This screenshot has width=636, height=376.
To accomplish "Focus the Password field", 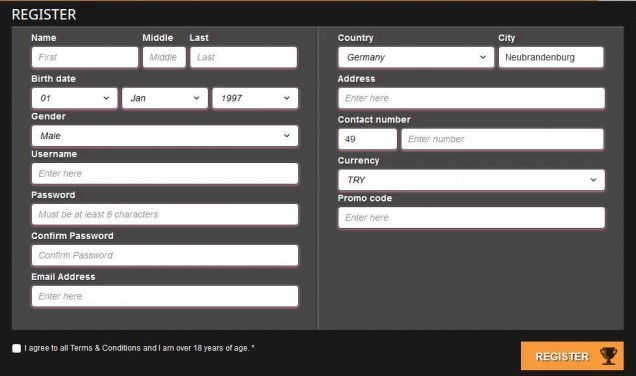I will (x=165, y=215).
